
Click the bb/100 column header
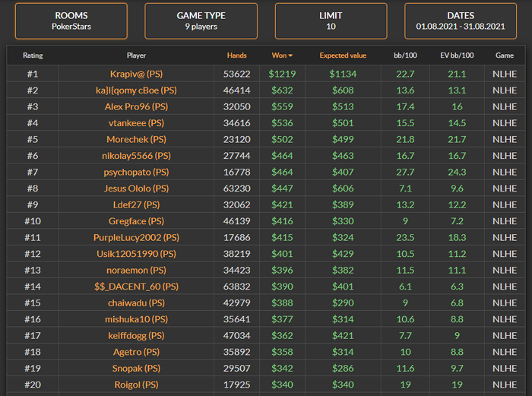tap(405, 55)
